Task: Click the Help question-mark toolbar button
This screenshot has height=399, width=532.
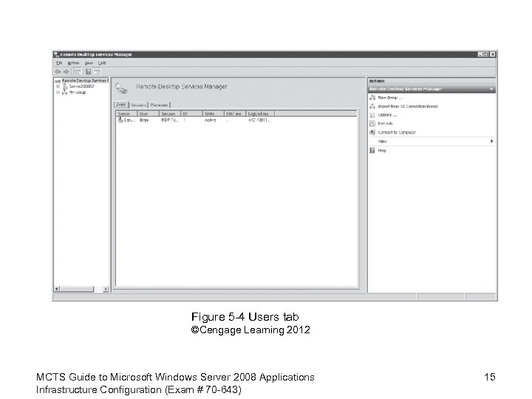Action: [x=88, y=72]
